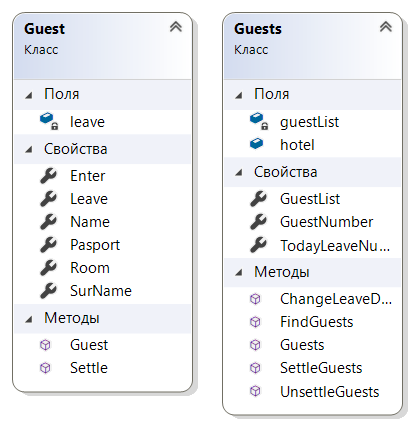
Task: Click the private field icon beside leave
Action: 49,121
